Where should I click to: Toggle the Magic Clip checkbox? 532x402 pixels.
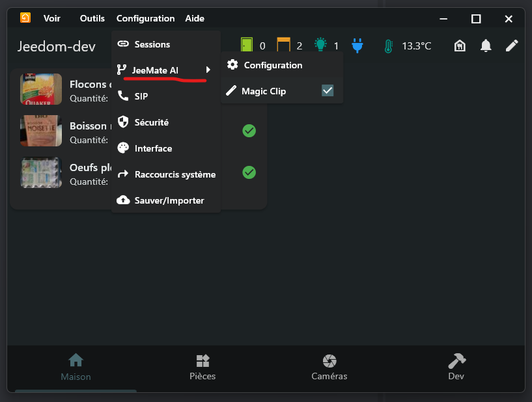tap(328, 91)
